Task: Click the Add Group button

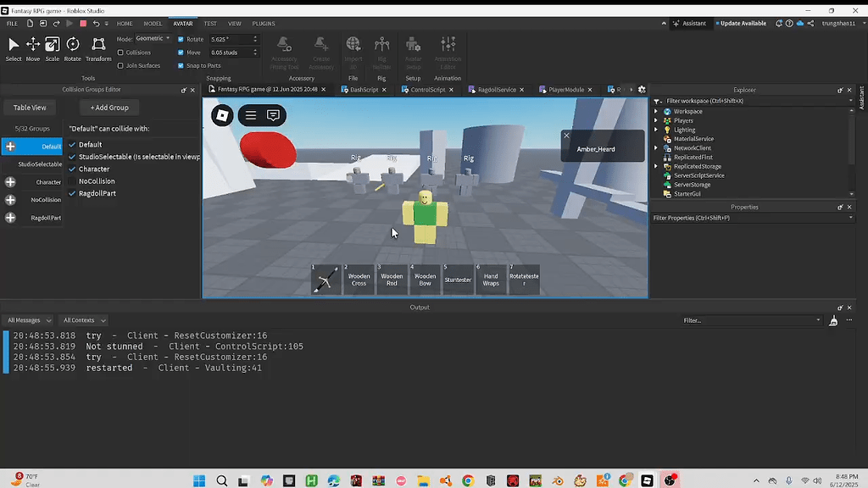Action: [109, 108]
